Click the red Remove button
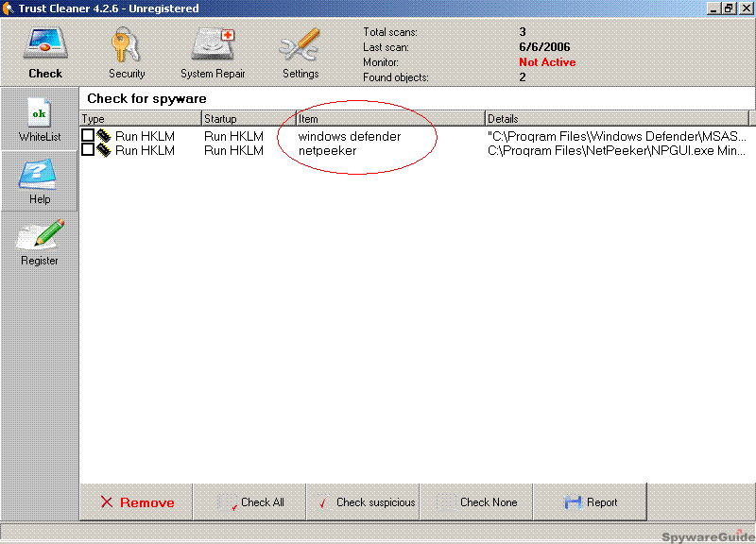The image size is (756, 544). 136,502
